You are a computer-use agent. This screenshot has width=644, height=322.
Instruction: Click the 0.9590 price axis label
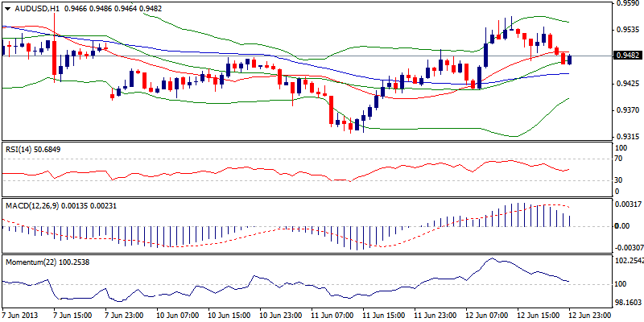tap(627, 3)
